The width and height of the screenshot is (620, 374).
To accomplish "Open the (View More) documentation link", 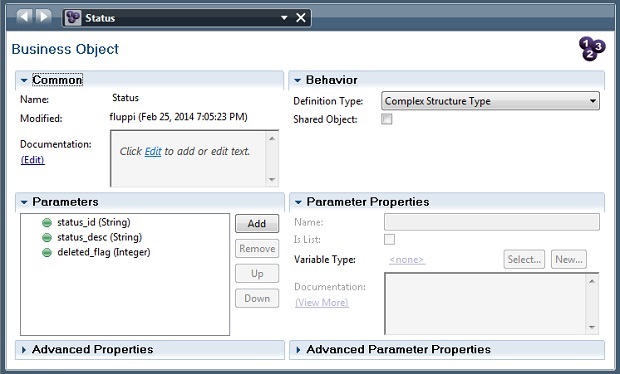I will (321, 302).
